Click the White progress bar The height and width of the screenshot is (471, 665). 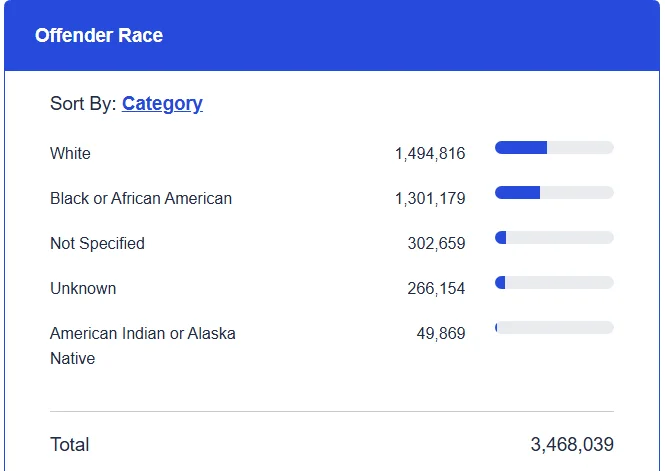coord(554,148)
